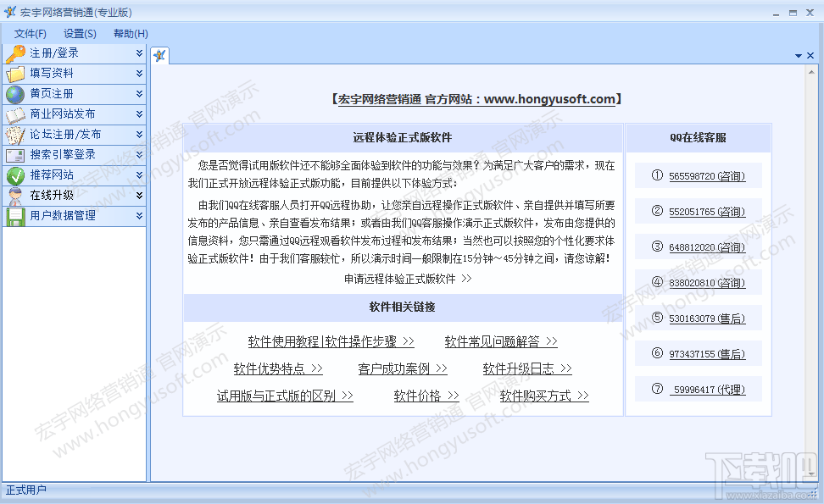This screenshot has width=824, height=504.
Task: Contact QQ 648812020 (咨询)
Action: 707,247
